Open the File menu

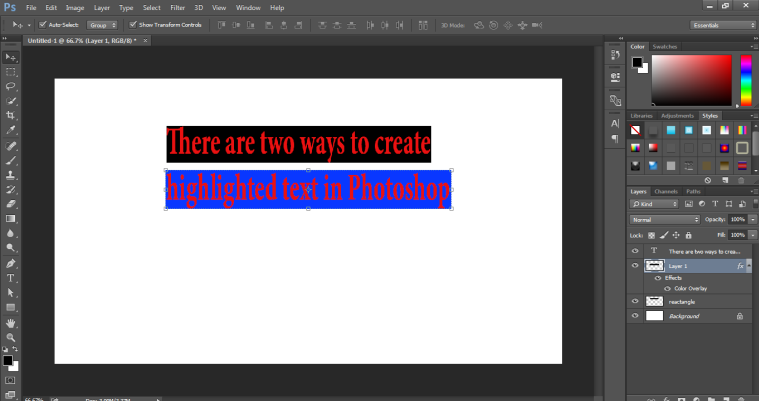(x=31, y=8)
